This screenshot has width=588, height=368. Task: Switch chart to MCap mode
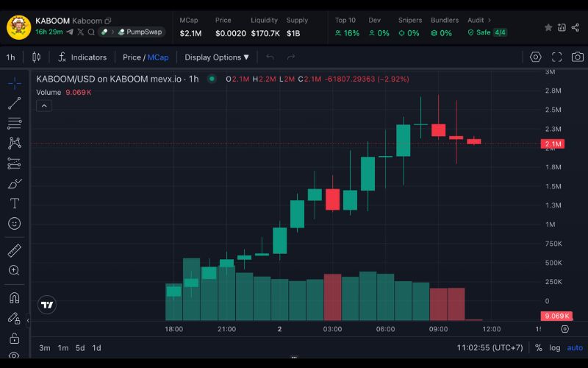coord(158,57)
